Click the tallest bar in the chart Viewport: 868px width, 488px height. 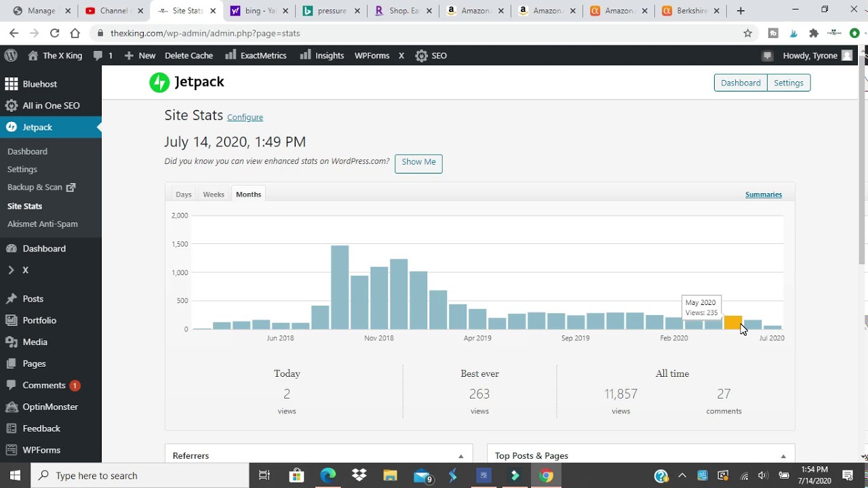click(340, 287)
